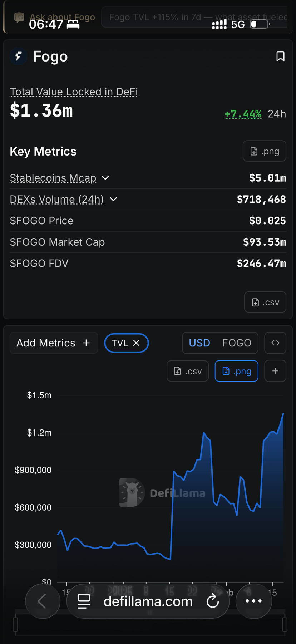Image resolution: width=296 pixels, height=644 pixels.
Task: Switch chart denomination to USD
Action: tap(199, 343)
